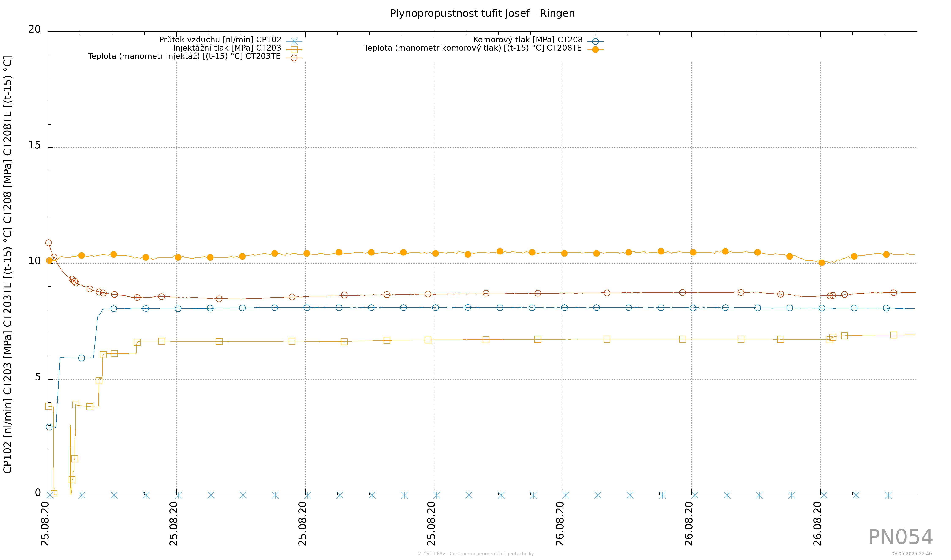Click the rotated y-axis label starting 'CP102 [nl/min]'
This screenshot has height=560, width=951.
tap(8, 265)
